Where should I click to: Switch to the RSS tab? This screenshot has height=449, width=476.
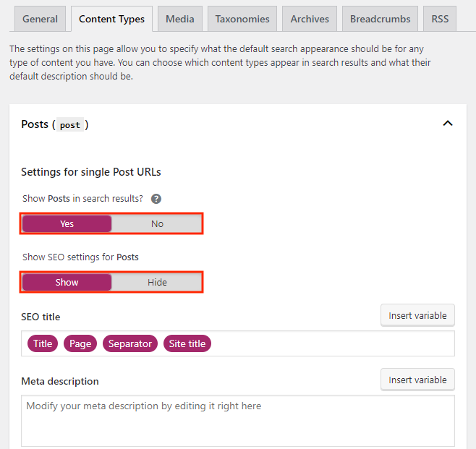point(440,19)
